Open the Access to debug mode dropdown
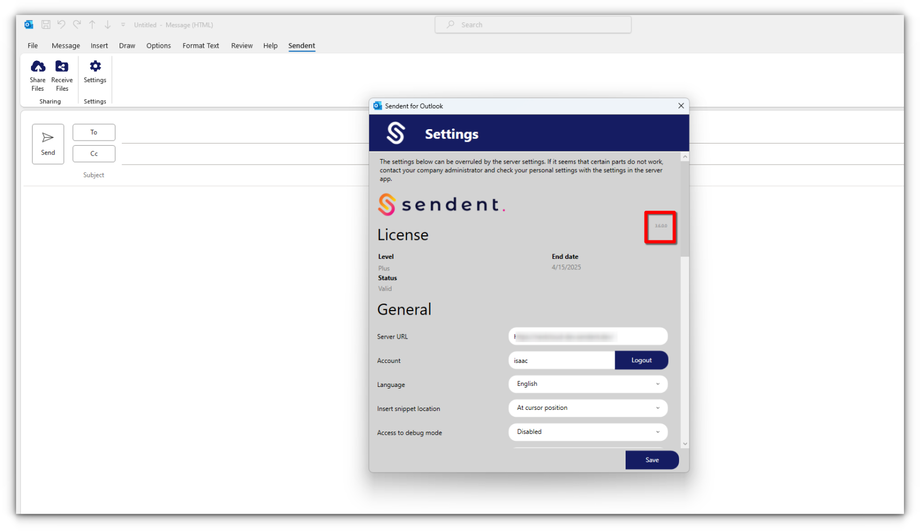Viewport: 920px width, 531px height. pos(588,432)
